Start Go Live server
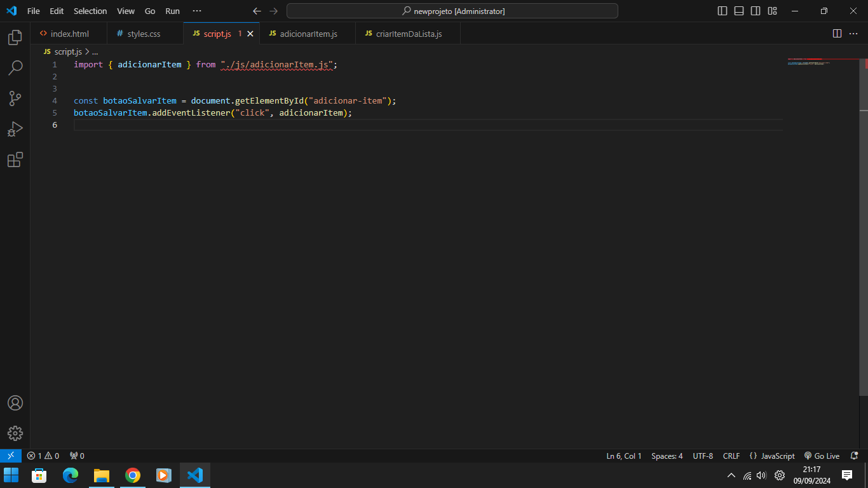Viewport: 868px width, 488px height. 822,456
